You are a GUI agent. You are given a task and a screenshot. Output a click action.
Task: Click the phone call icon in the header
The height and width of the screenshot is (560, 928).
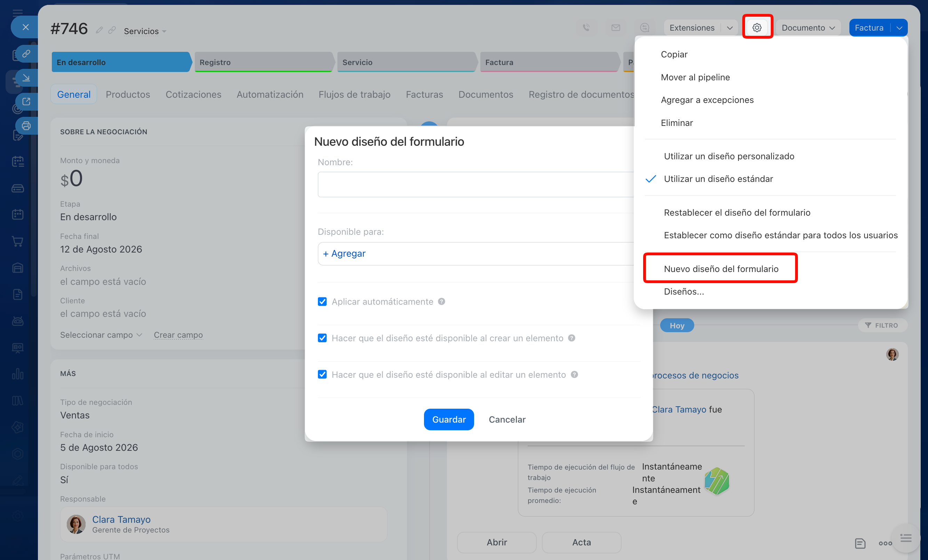[x=586, y=27]
